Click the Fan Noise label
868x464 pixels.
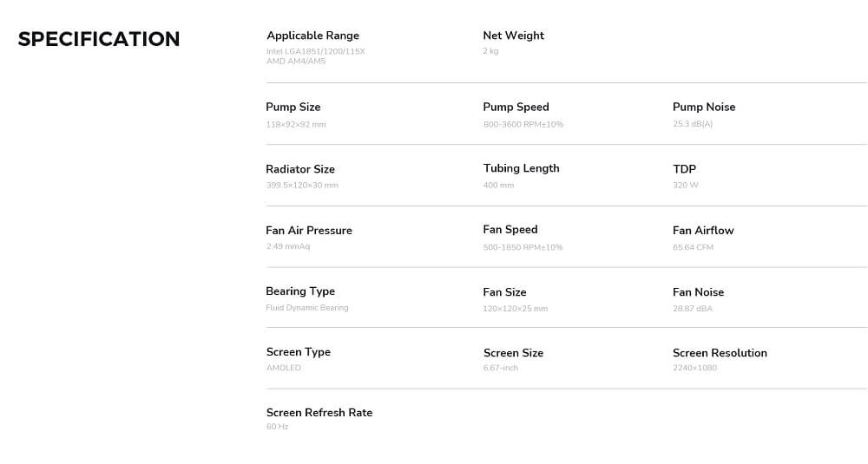click(x=698, y=292)
